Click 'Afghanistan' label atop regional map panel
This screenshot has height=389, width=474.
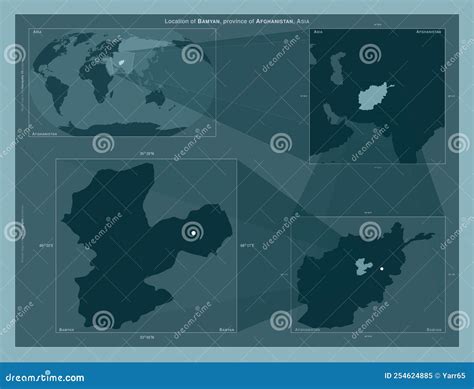[429, 32]
